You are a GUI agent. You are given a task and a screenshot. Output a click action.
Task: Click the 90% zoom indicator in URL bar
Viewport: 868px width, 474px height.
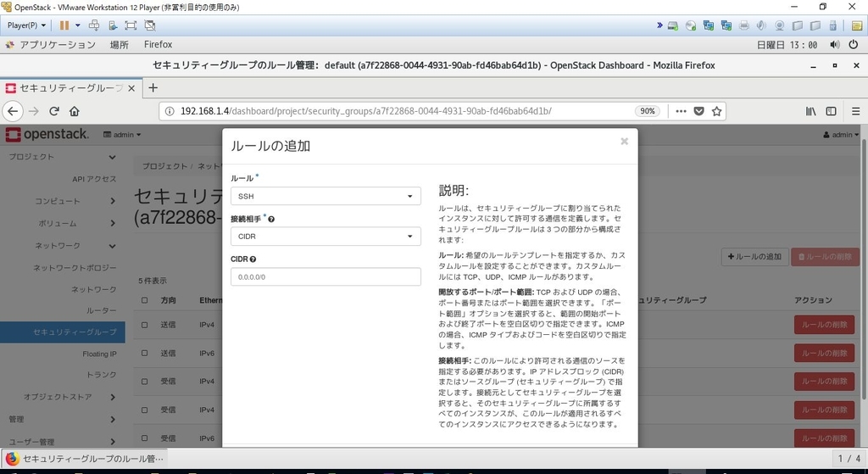click(x=647, y=111)
